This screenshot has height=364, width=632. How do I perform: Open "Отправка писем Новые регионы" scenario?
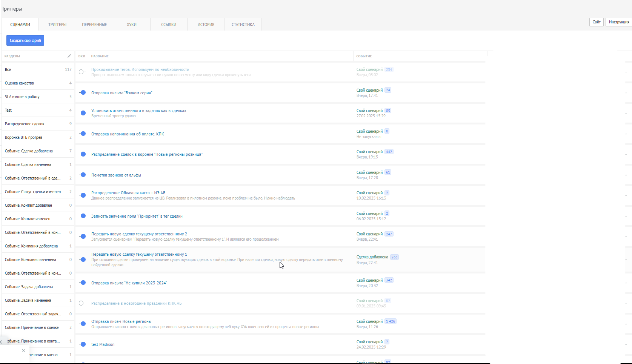[121, 321]
